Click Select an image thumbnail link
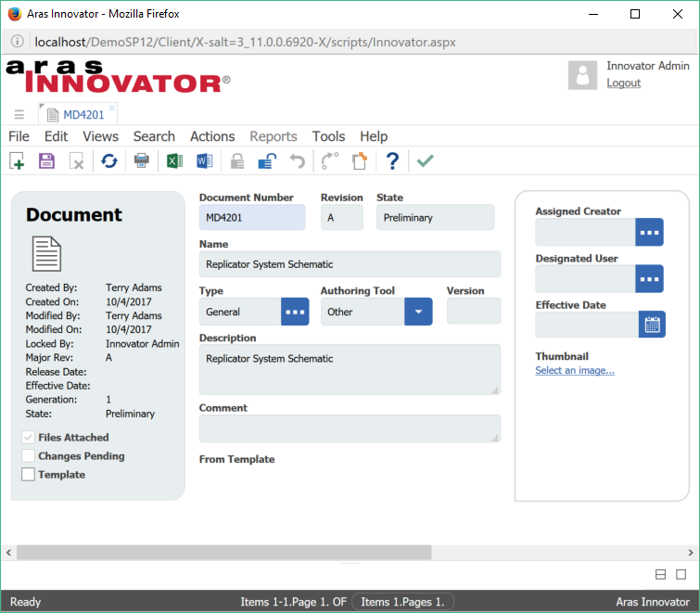 pos(575,370)
